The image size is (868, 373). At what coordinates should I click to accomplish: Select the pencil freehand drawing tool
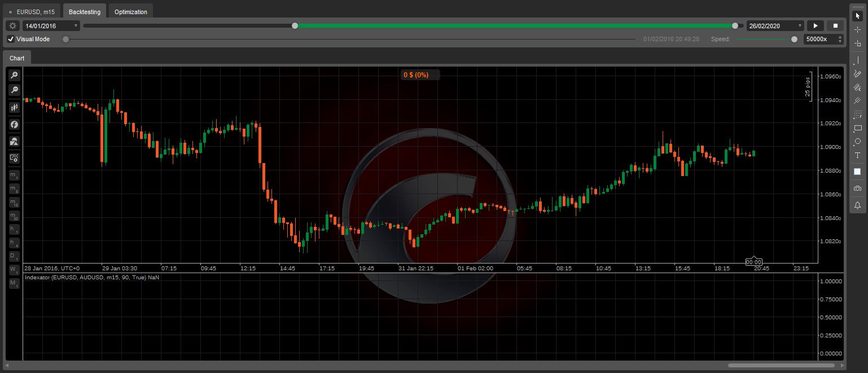tap(857, 73)
